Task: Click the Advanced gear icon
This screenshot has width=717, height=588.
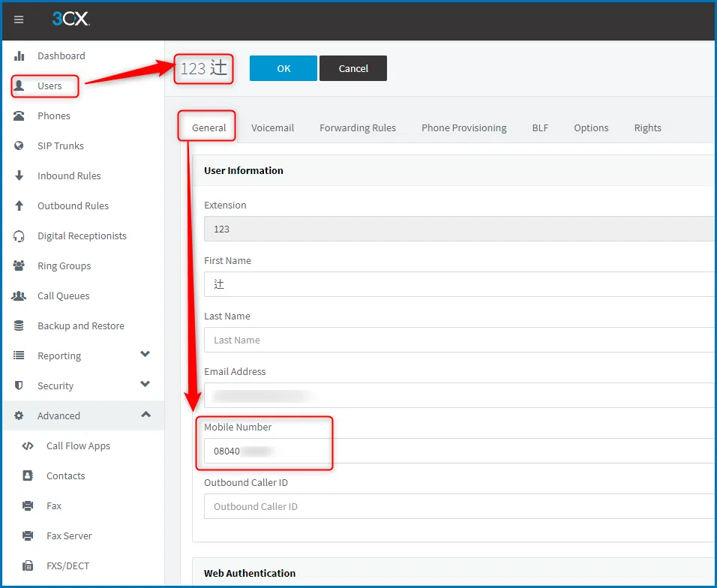Action: 19,415
